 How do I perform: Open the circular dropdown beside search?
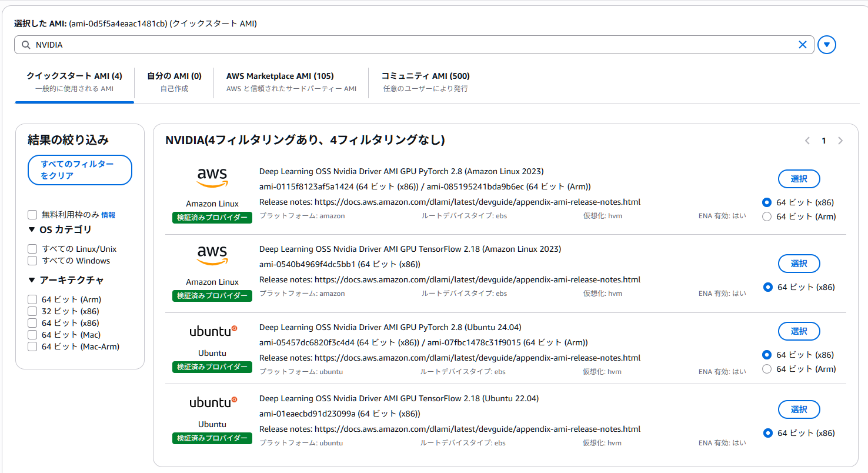tap(827, 45)
